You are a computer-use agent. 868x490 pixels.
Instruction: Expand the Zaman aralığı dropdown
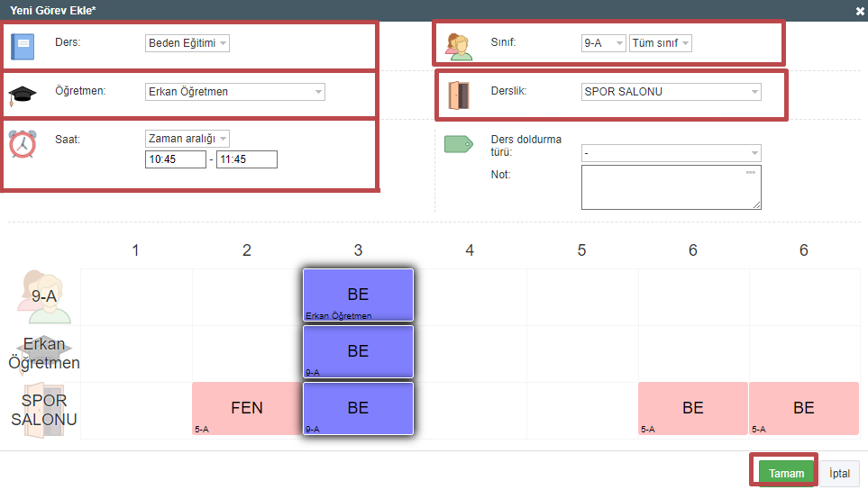coord(187,139)
